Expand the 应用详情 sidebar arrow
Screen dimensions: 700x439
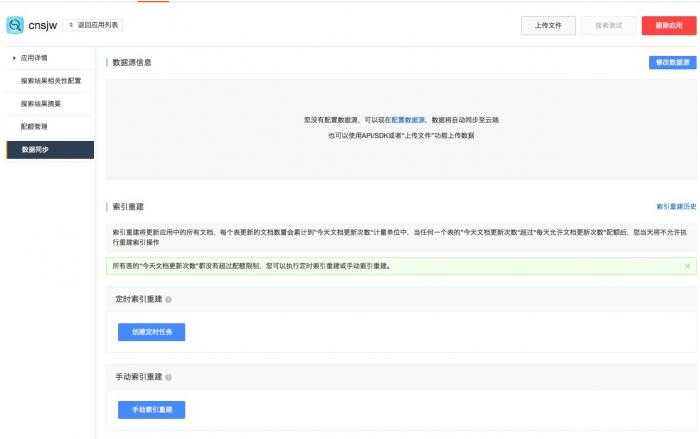(14, 58)
